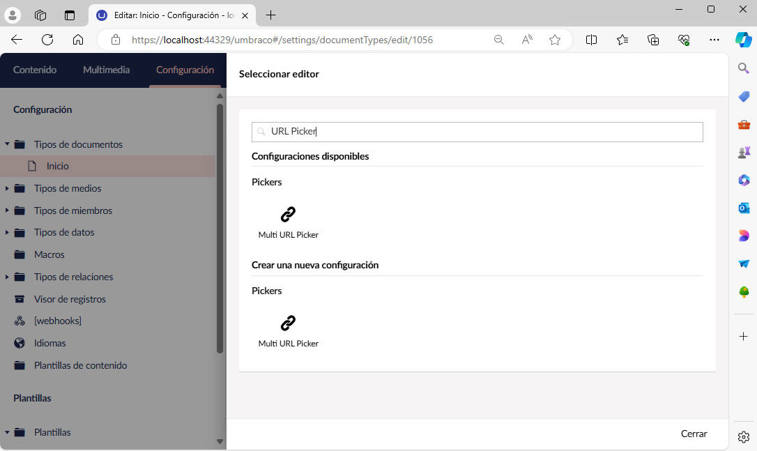Open the sidebar Shopping tag icon
The width and height of the screenshot is (757, 451).
(x=743, y=97)
